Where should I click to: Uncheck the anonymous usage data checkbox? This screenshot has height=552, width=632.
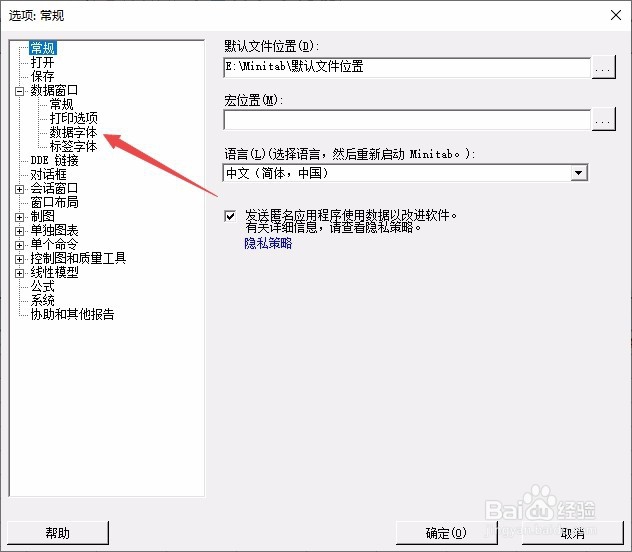click(230, 216)
